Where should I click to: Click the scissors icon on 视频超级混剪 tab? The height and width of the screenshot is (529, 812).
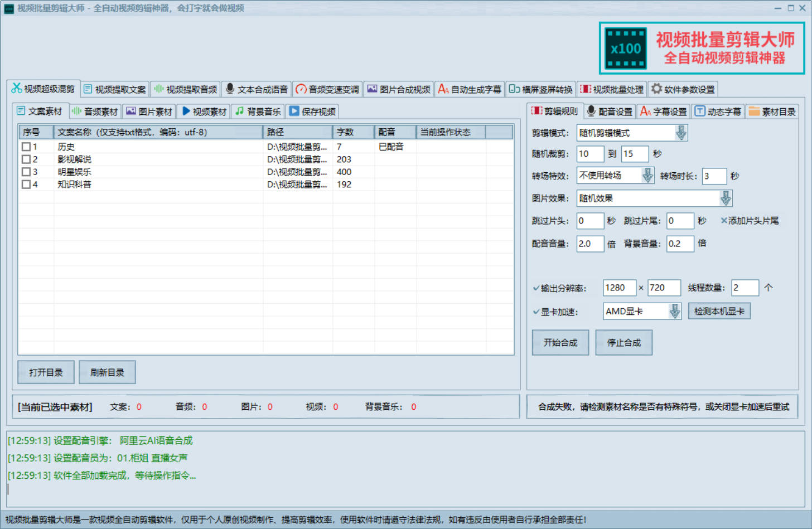click(x=16, y=88)
